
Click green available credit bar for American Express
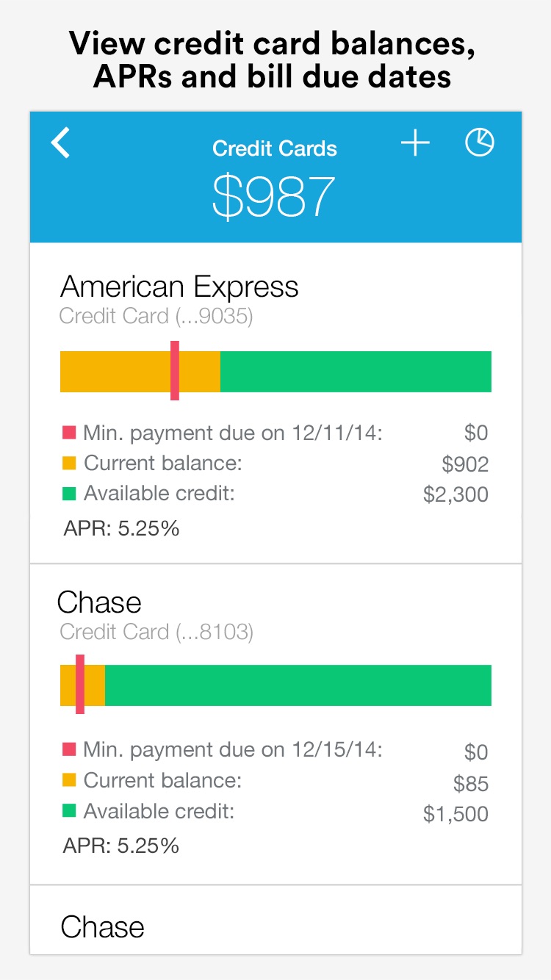click(356, 372)
